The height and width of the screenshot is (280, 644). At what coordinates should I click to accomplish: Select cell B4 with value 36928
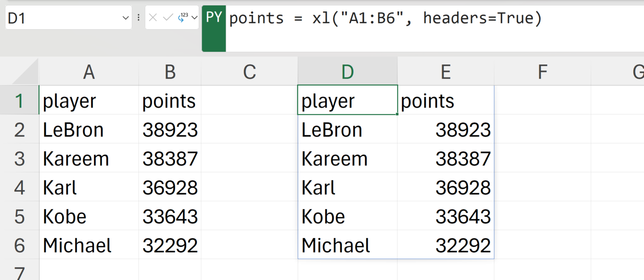tap(170, 188)
